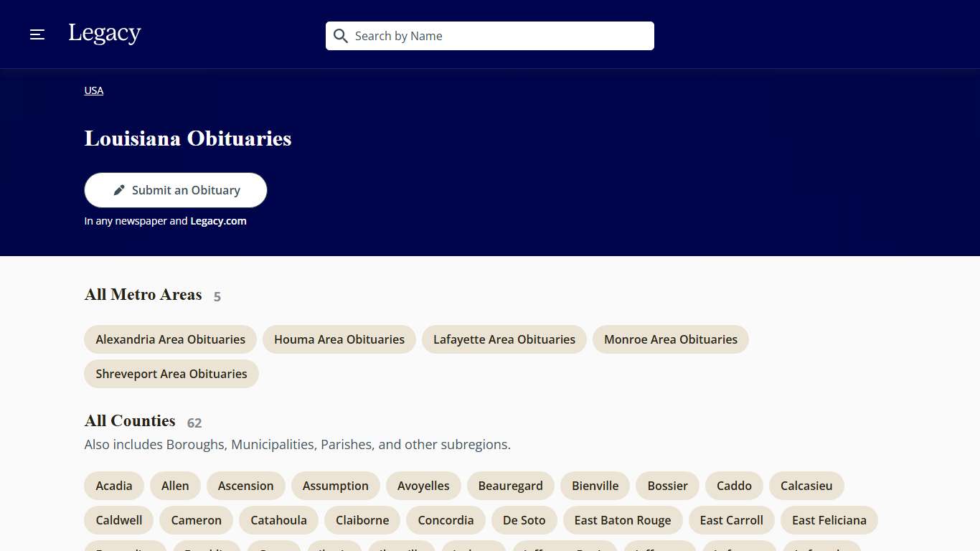Image resolution: width=980 pixels, height=551 pixels.
Task: Open De Soto county obituaries
Action: pyautogui.click(x=524, y=520)
